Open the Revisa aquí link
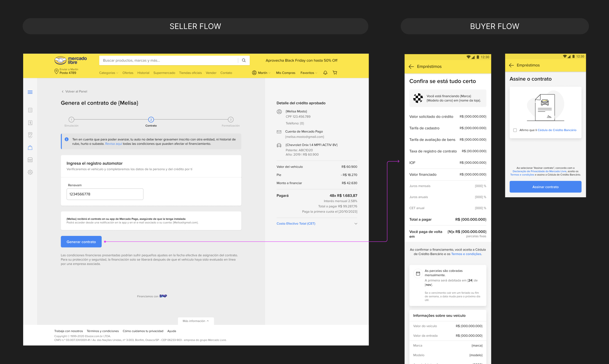Viewport: 609px width, 364px height. [114, 144]
